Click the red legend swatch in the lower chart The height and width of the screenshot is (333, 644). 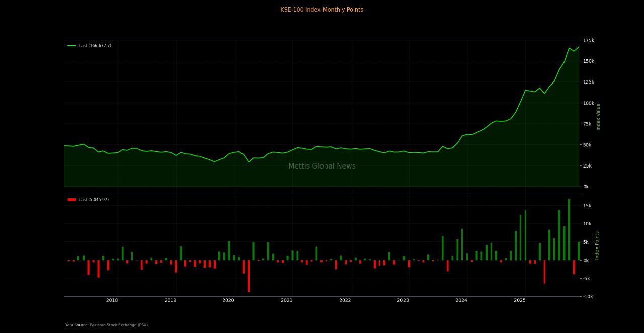(71, 200)
